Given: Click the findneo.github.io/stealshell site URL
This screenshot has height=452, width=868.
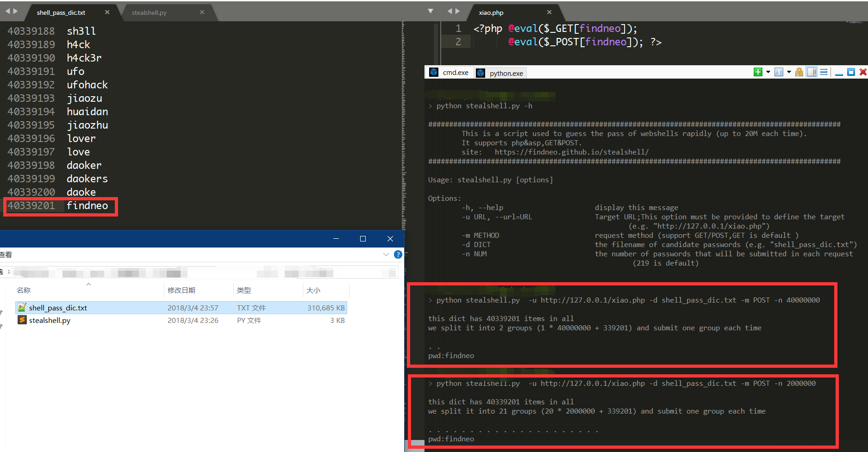Looking at the screenshot, I should click(x=572, y=152).
